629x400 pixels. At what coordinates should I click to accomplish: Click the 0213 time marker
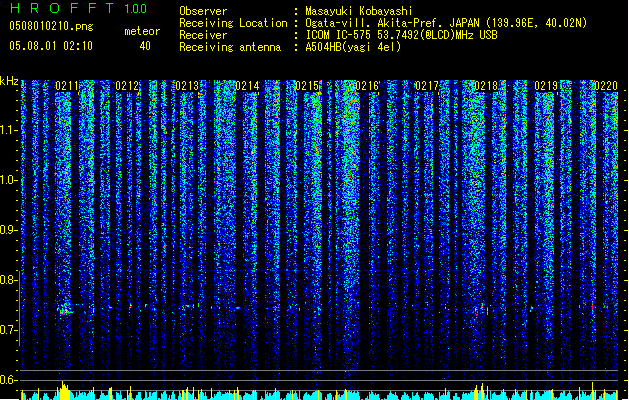pyautogui.click(x=187, y=86)
